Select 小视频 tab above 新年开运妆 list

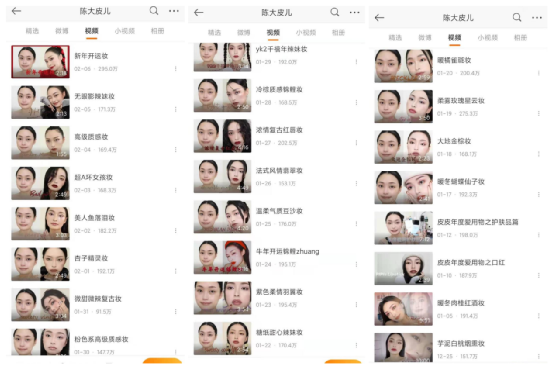point(124,31)
